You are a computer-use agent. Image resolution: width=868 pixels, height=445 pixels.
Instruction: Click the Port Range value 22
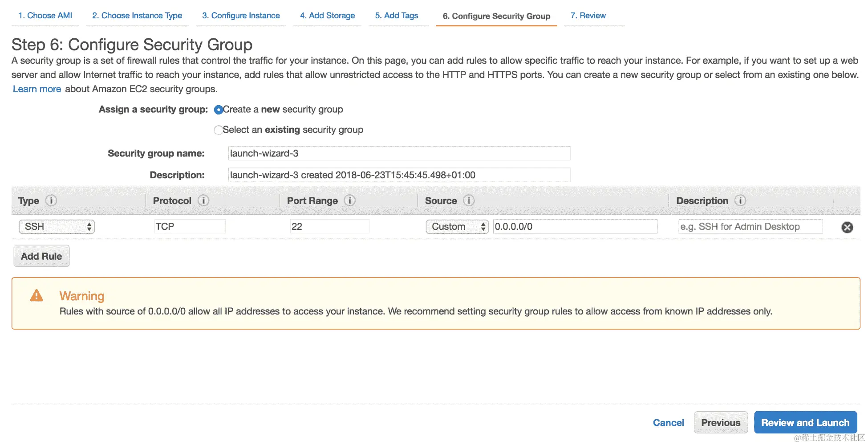(x=329, y=226)
